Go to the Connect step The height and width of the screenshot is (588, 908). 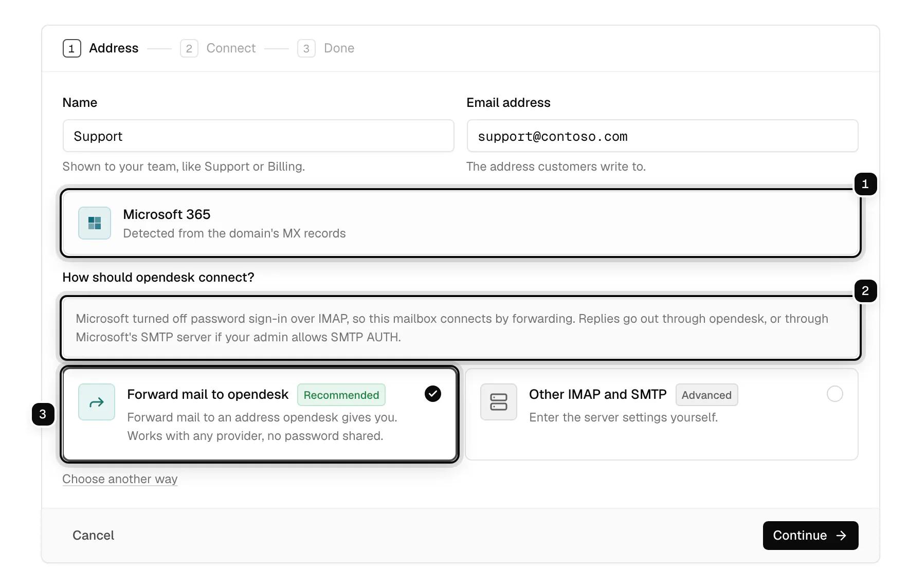click(218, 48)
